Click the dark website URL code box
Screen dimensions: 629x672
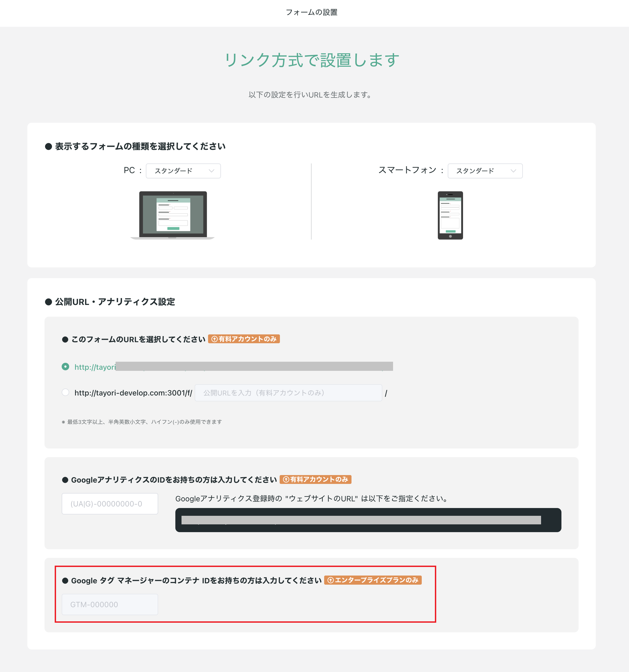pos(368,520)
